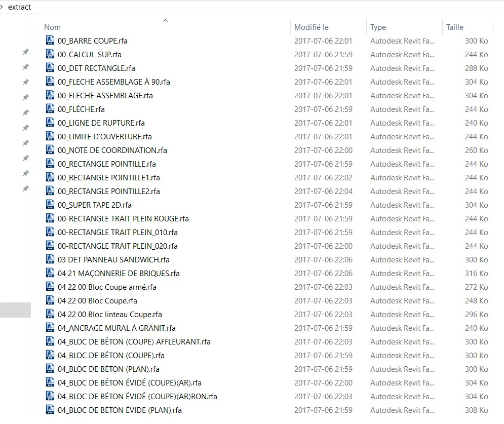Viewport: 504px width, 424px height.
Task: Click icon of 04 22 00 Bloc Coupe armé.rfa
Action: point(50,286)
